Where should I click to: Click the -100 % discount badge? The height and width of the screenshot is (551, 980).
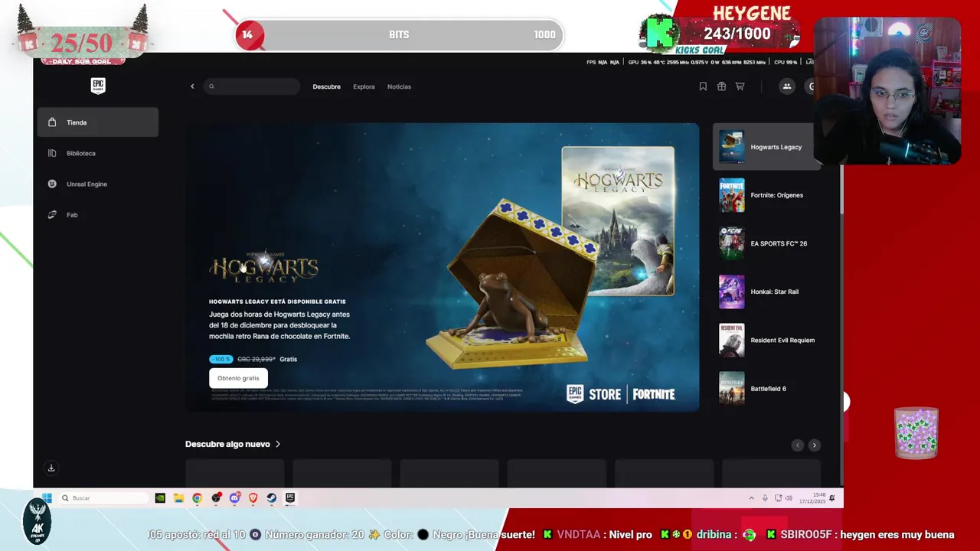[x=220, y=359]
